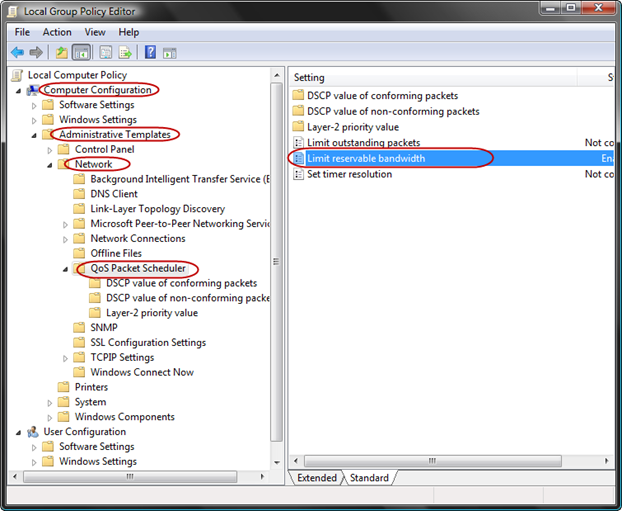This screenshot has height=511, width=622.
Task: Select Background Intelligent Transfer Service tree item
Action: (180, 179)
